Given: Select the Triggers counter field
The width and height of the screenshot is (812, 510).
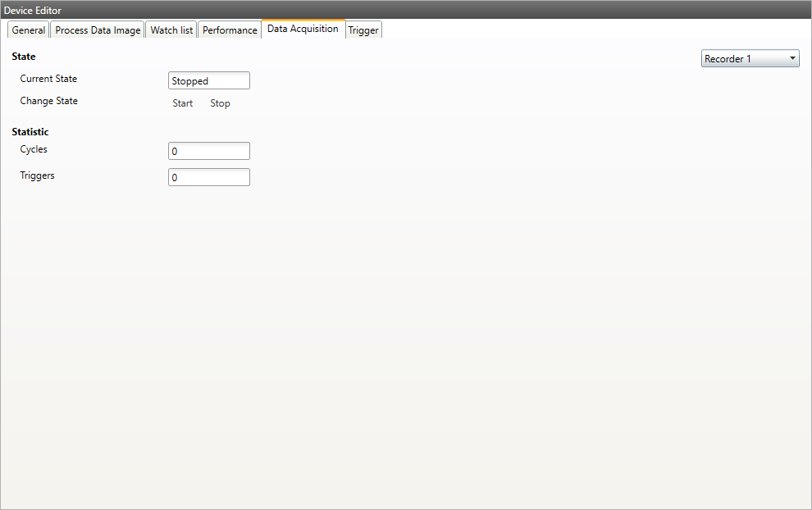Looking at the screenshot, I should point(208,177).
